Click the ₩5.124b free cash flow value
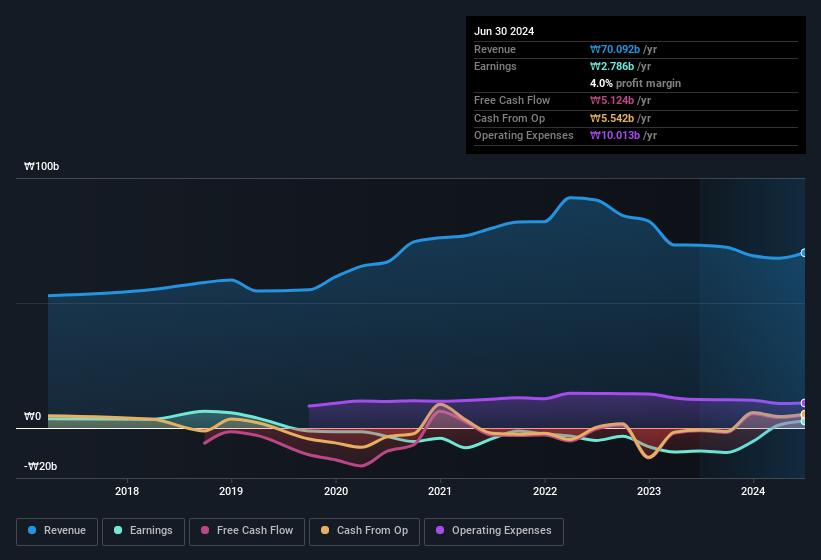Image resolution: width=821 pixels, height=560 pixels. point(612,100)
